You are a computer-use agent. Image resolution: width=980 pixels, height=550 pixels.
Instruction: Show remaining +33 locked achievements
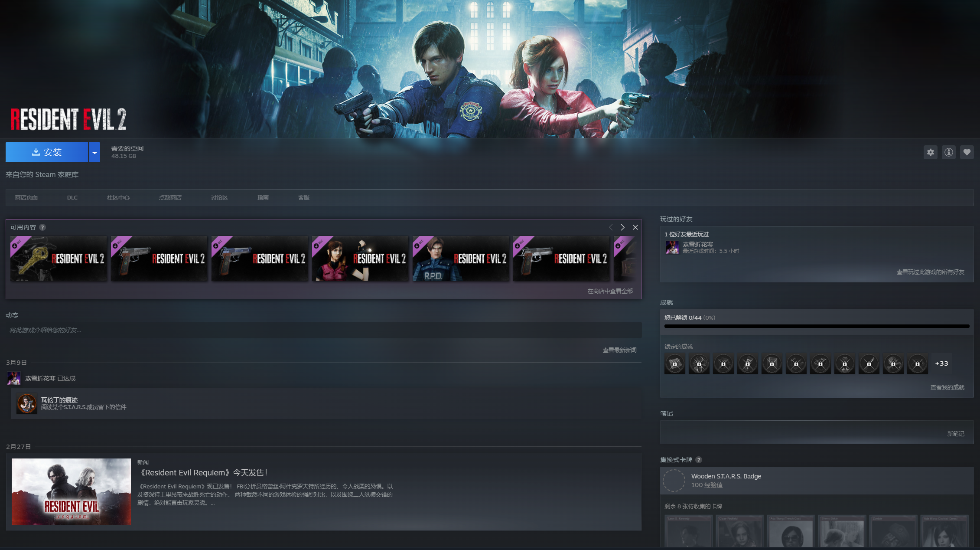(x=941, y=363)
